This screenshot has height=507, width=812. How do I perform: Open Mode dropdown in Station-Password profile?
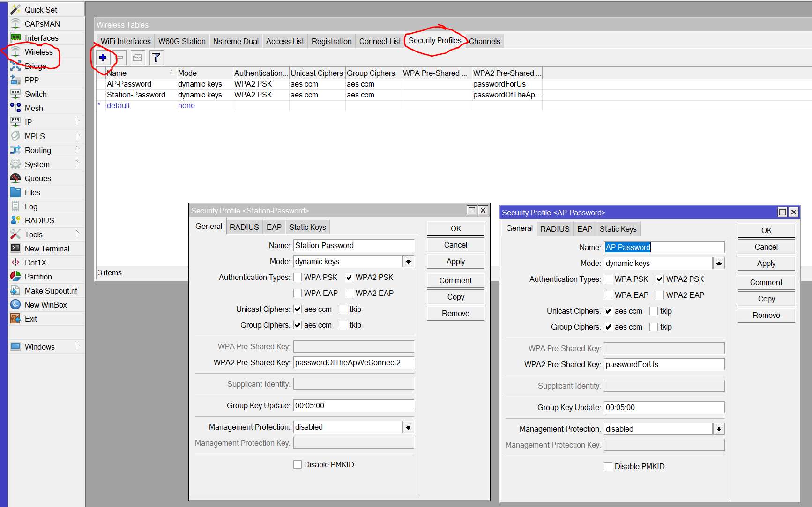[409, 261]
